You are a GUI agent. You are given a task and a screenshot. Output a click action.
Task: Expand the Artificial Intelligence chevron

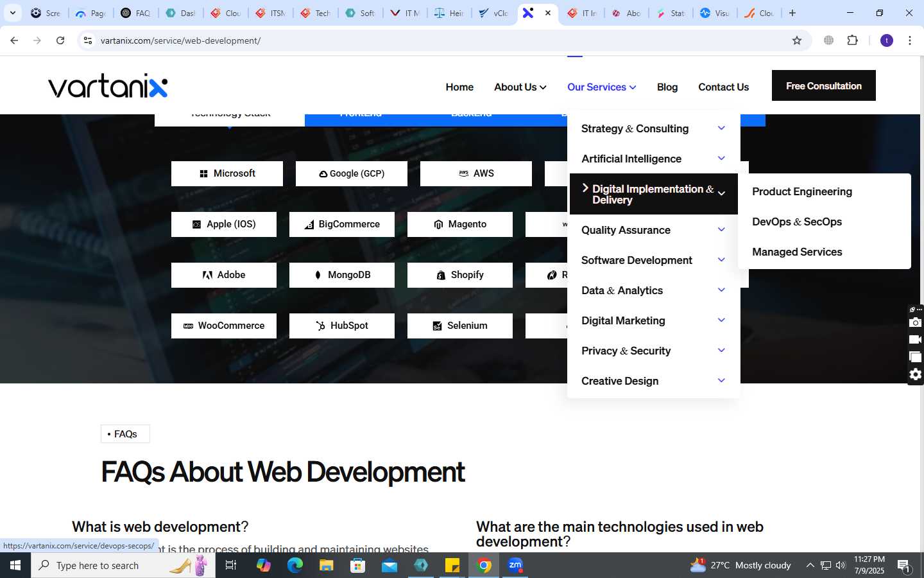tap(721, 158)
